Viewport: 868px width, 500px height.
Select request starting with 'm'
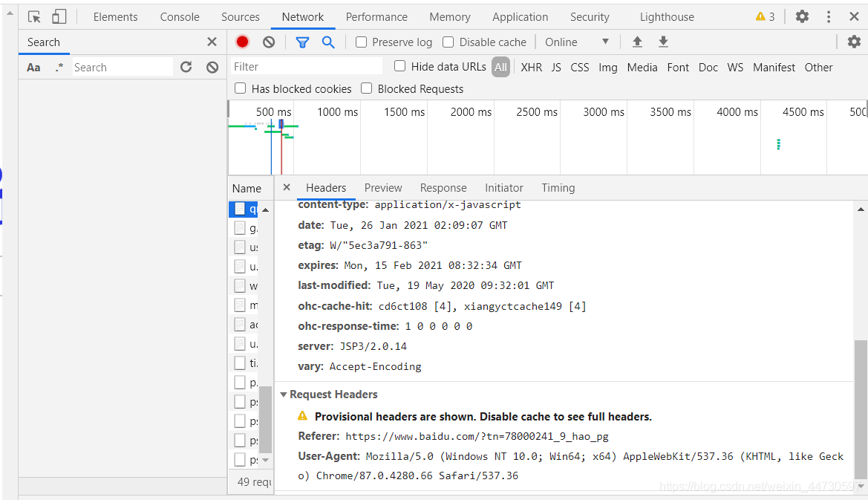244,305
